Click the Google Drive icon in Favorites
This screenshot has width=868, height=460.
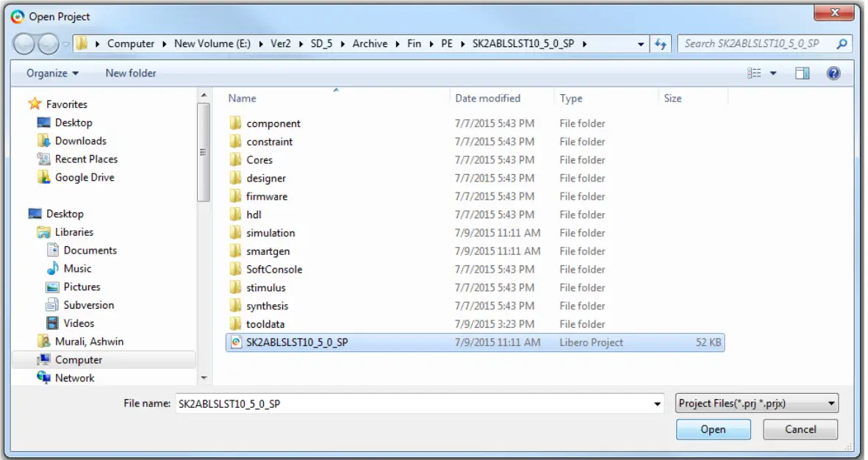(x=44, y=177)
